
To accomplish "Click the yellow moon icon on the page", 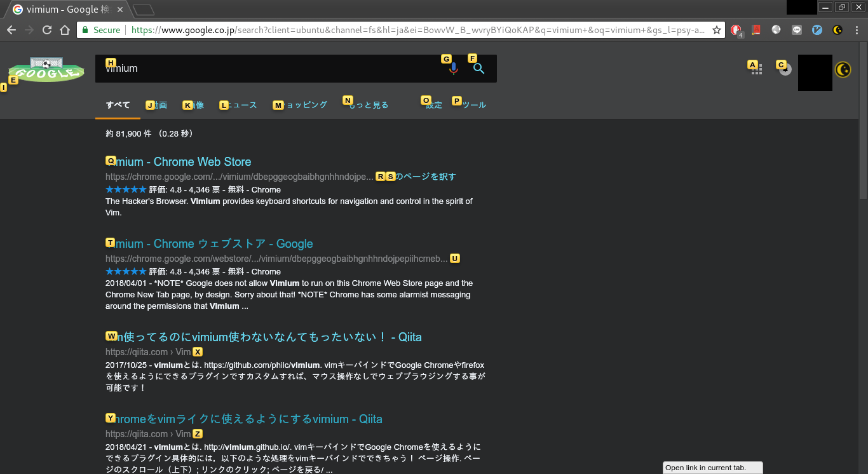I will (x=843, y=69).
